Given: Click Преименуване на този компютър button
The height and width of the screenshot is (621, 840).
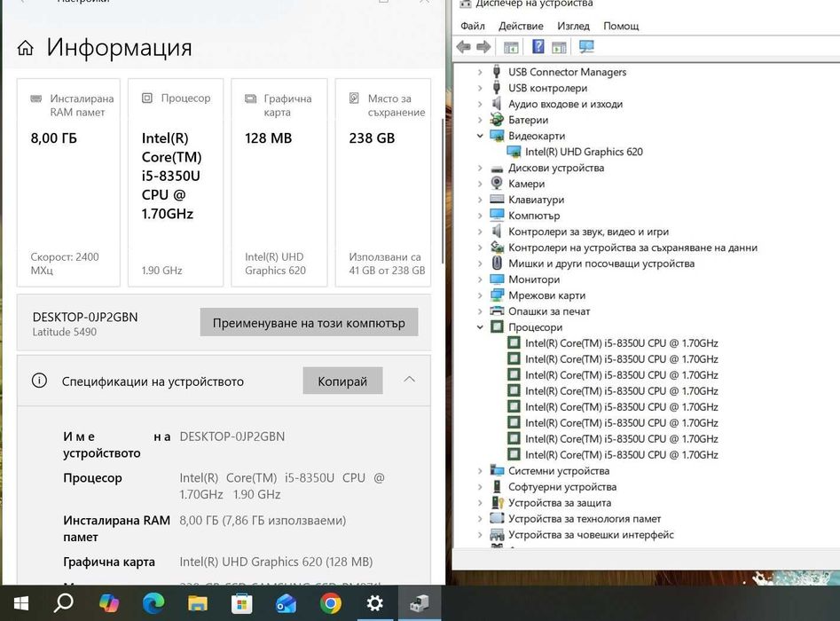Looking at the screenshot, I should click(309, 323).
